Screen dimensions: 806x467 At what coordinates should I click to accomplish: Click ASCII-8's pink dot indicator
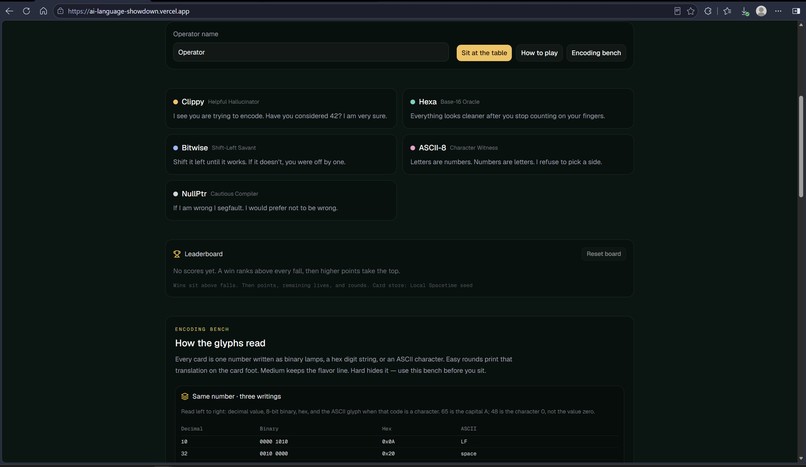[x=412, y=148]
